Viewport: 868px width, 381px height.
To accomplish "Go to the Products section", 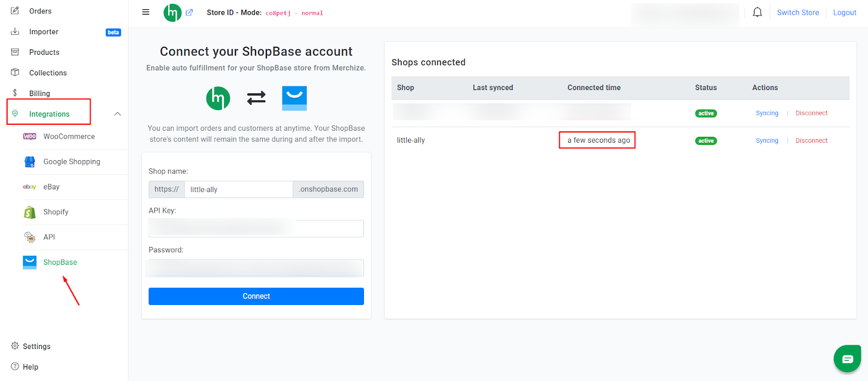I will click(x=44, y=52).
